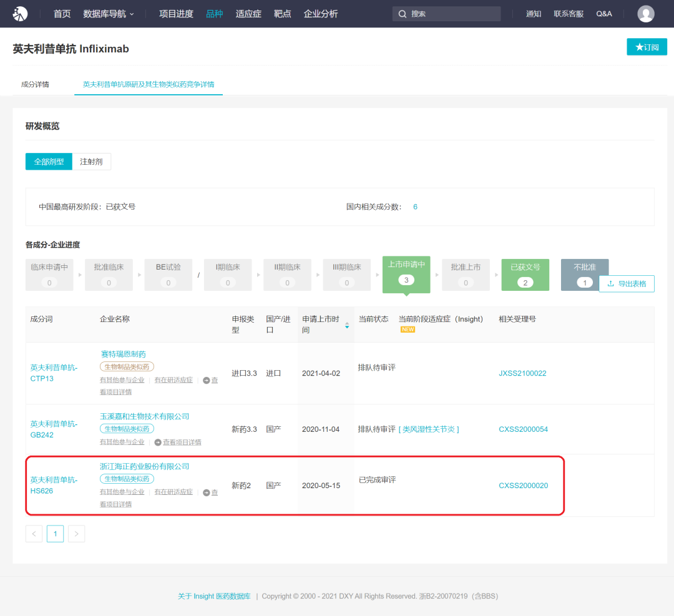Select 品种 in top navigation
Viewport: 674px width, 616px height.
(x=215, y=14)
